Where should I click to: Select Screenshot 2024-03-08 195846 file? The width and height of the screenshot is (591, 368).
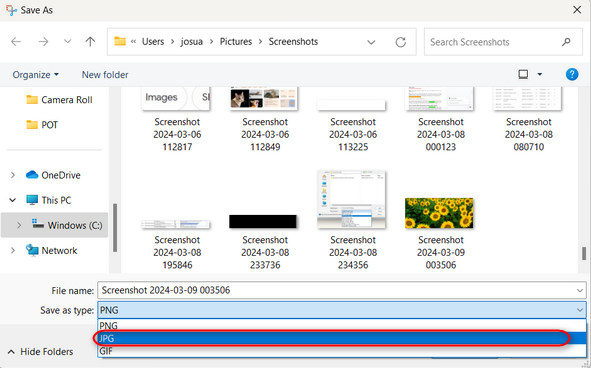coord(177,244)
